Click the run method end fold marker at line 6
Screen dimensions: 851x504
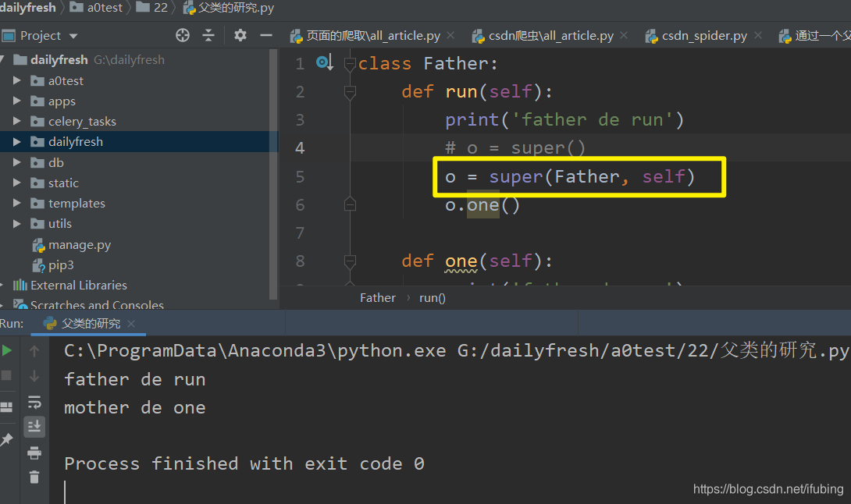point(350,204)
